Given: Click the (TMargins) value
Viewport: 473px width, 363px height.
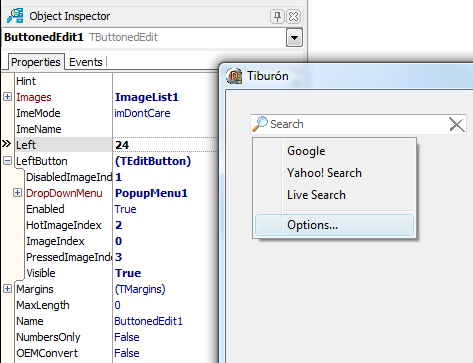Looking at the screenshot, I should pyautogui.click(x=140, y=289).
